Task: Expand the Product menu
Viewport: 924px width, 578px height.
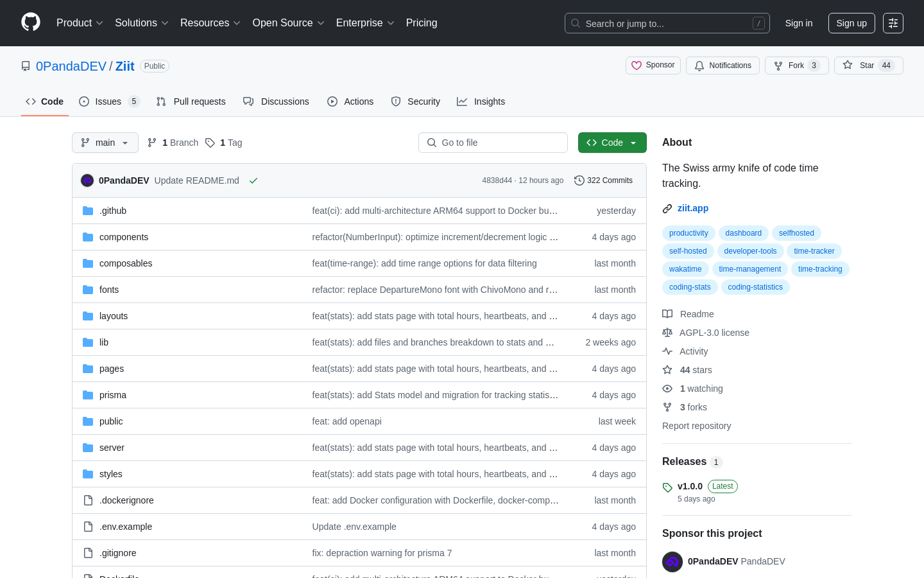Action: tap(80, 23)
